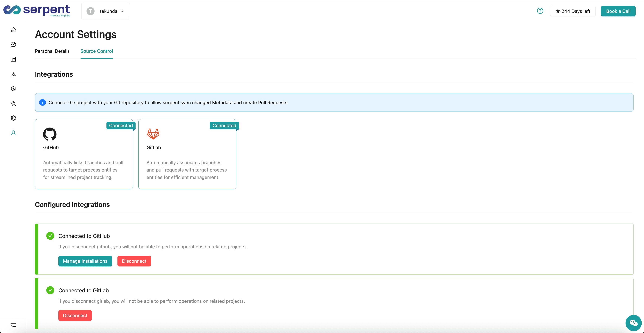This screenshot has height=333, width=644.
Task: Click the user account sidebar icon
Action: coord(13,133)
